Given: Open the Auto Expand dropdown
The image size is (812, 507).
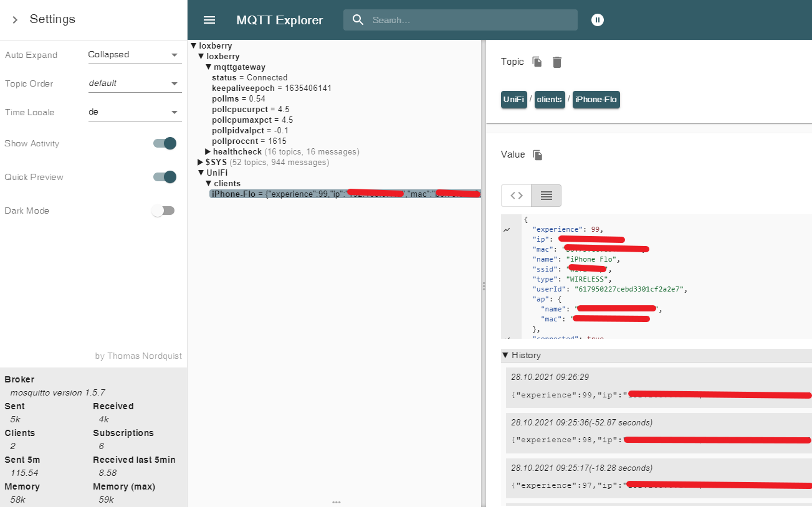Looking at the screenshot, I should click(x=135, y=55).
